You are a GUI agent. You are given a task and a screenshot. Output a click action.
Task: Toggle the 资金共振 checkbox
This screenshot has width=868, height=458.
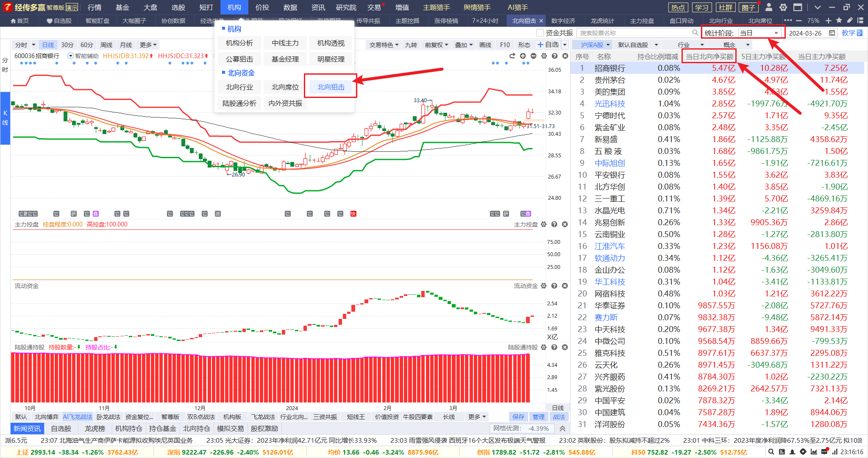pyautogui.click(x=540, y=33)
